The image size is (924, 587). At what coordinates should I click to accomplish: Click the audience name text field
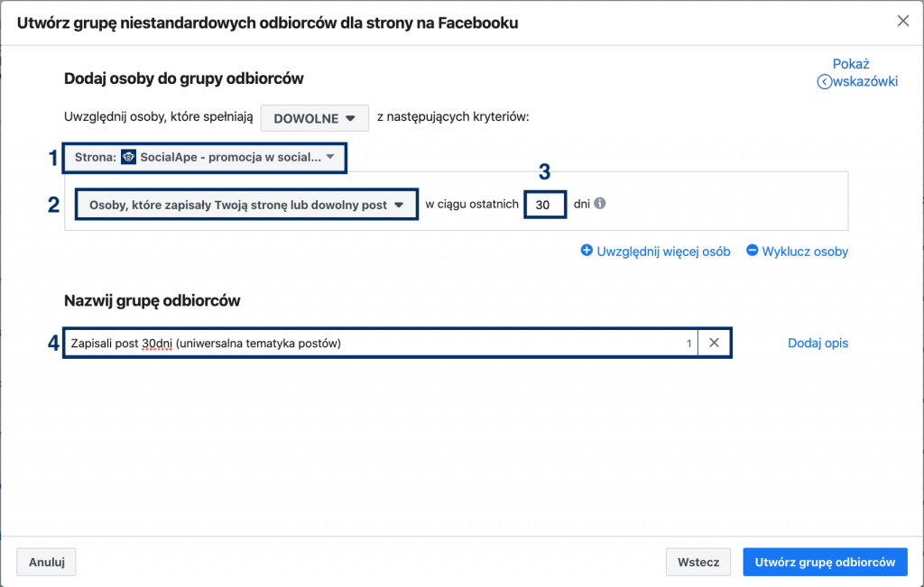(370, 344)
